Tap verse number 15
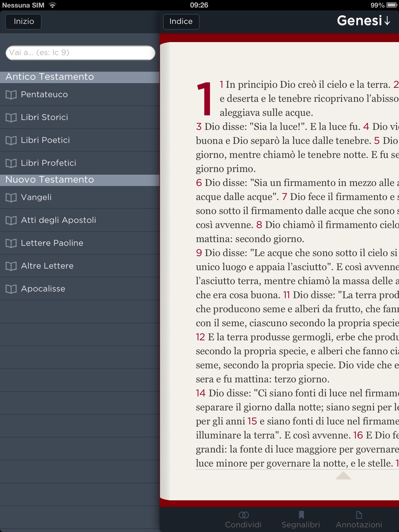Screen dimensions: 399x532 [252, 421]
